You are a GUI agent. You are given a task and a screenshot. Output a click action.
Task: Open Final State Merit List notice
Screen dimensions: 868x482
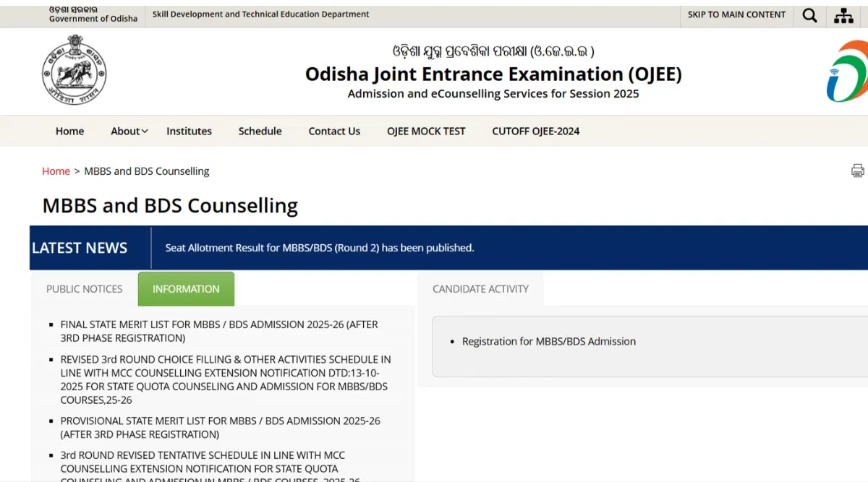[218, 331]
